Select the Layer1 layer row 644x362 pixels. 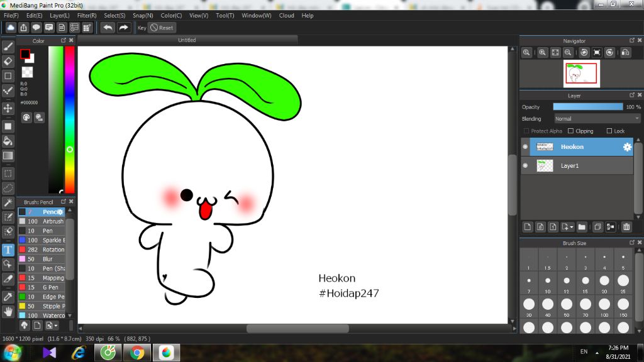coord(577,166)
